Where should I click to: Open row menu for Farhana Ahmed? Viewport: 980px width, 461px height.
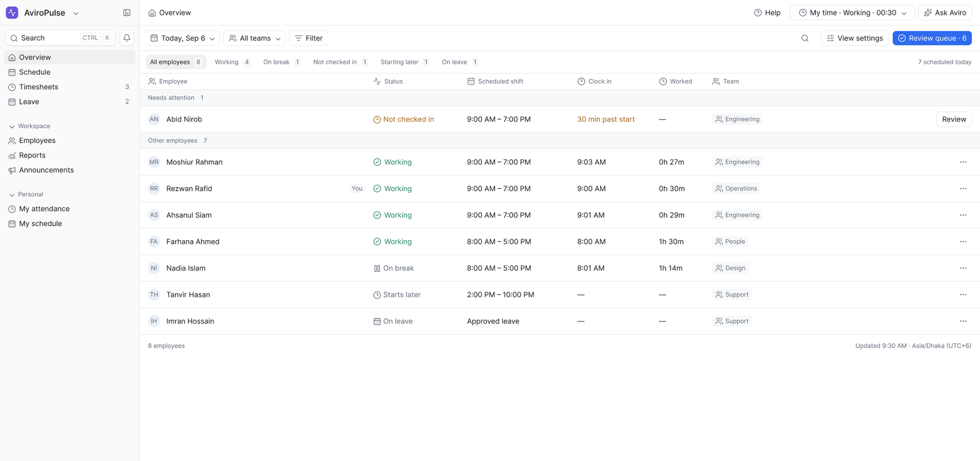[963, 241]
